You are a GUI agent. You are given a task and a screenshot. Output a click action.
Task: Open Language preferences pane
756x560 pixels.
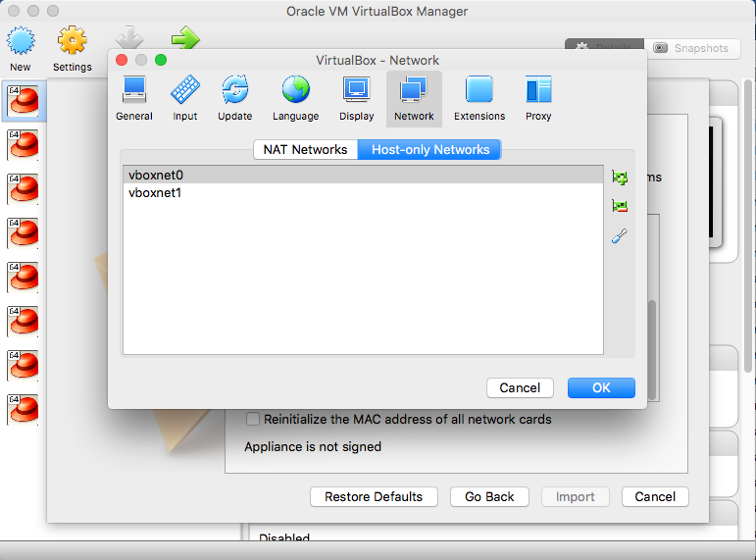click(295, 99)
